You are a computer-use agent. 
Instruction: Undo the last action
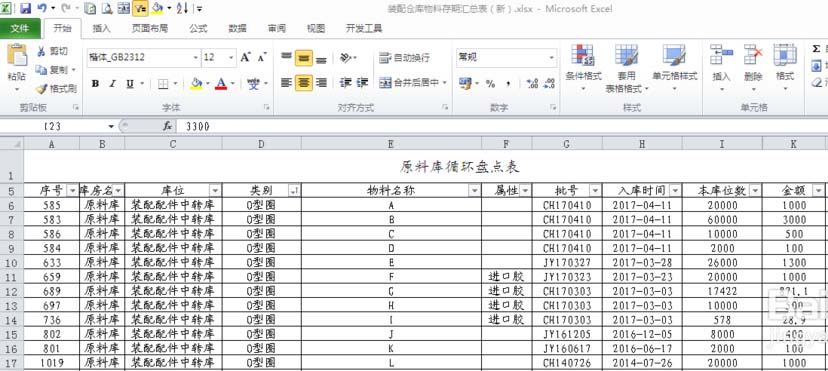42,8
